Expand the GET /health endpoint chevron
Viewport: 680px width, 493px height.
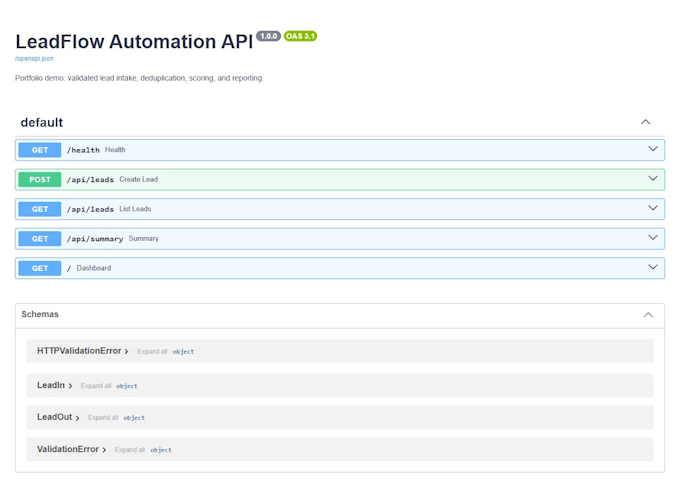(x=653, y=149)
